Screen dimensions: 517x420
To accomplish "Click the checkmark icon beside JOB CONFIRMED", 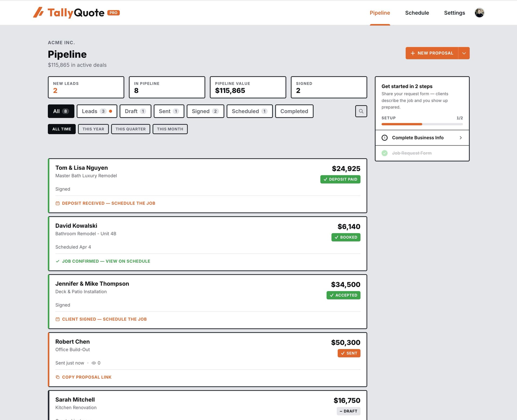I will (57, 261).
